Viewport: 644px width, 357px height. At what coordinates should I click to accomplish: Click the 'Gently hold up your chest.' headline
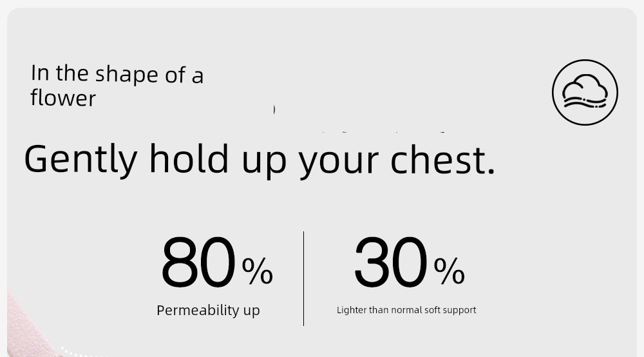tap(260, 160)
